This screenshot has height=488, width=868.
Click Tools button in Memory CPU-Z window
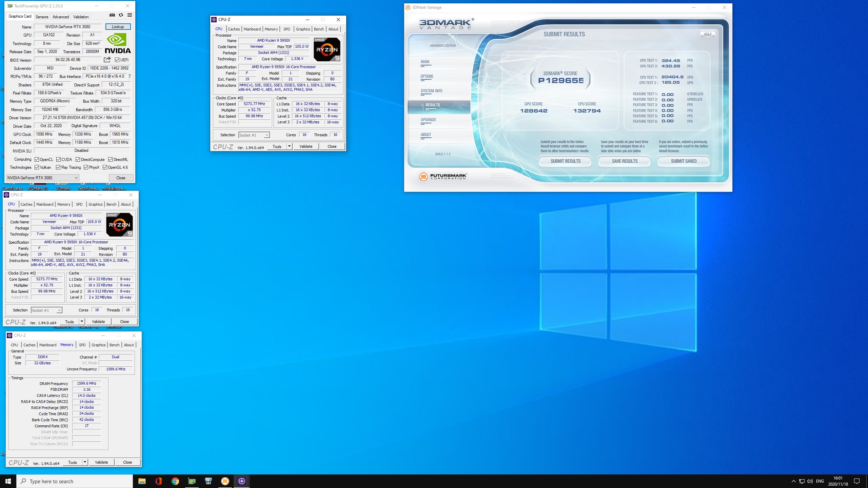coord(73,462)
